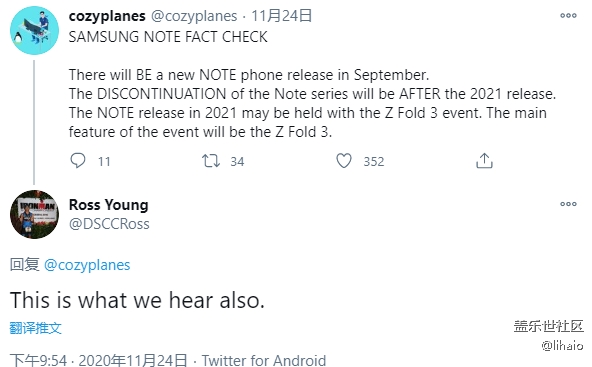
Task: Retweet the cozyplanes tweet
Action: tap(211, 161)
